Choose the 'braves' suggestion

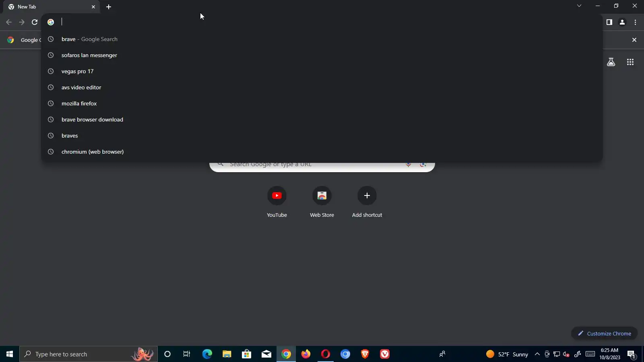(322, 136)
